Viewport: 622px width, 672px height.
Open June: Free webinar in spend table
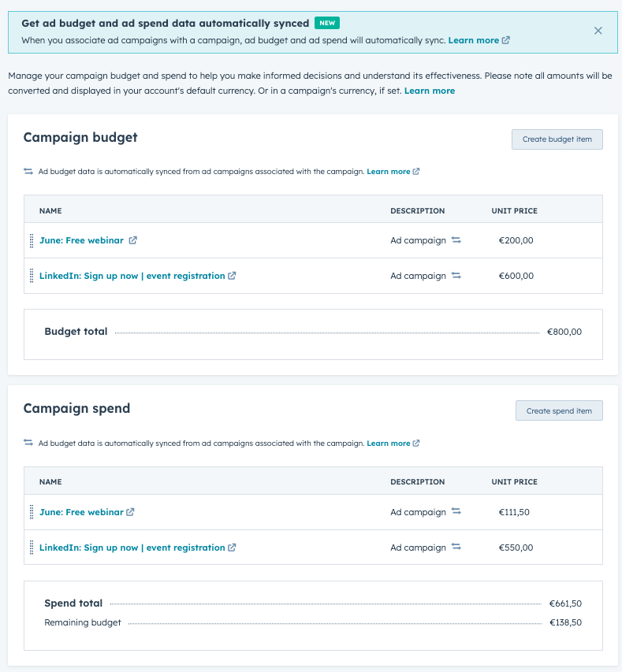(x=81, y=512)
